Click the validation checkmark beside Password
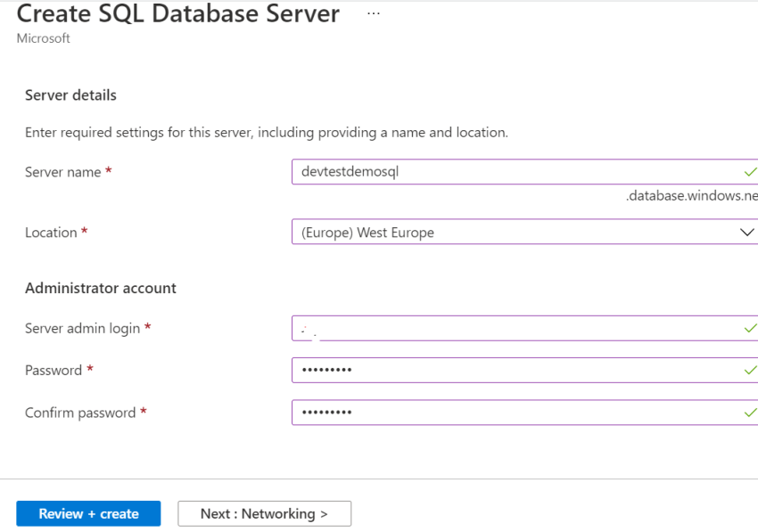Screen dimensions: 758x532 752,370
